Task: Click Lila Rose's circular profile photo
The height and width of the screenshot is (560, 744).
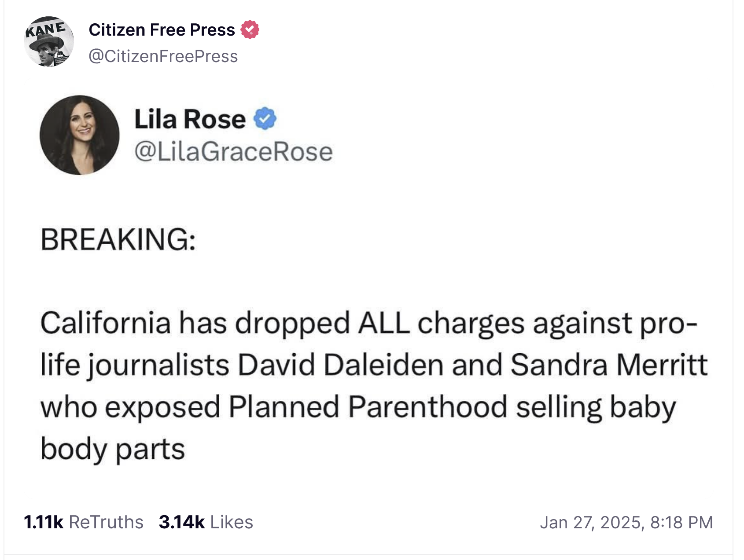Action: pos(80,135)
